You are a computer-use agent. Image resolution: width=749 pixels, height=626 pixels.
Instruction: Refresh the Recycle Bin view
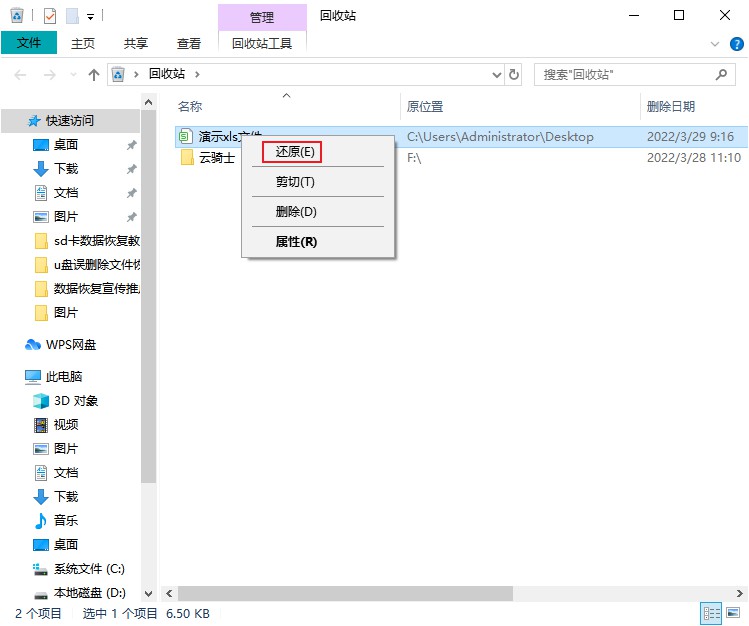(x=514, y=74)
